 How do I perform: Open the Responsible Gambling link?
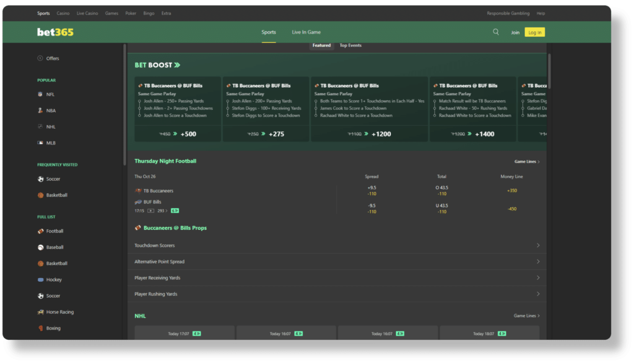pos(508,13)
